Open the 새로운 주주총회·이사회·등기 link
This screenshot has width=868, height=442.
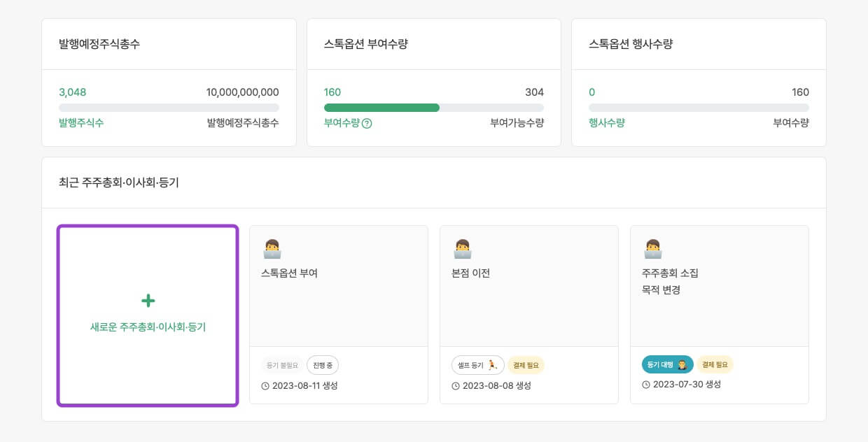(148, 327)
